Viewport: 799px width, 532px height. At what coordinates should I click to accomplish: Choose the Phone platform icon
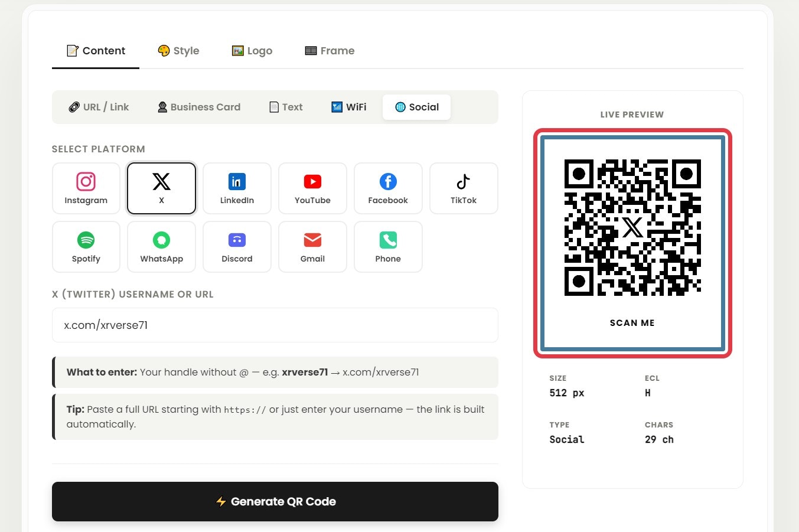pos(388,246)
